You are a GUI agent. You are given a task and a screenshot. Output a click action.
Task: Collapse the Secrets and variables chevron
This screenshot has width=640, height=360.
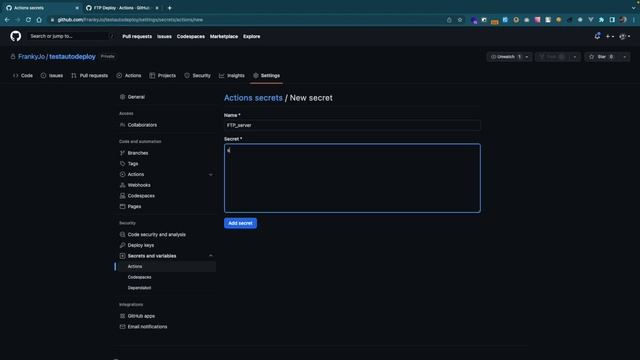tap(211, 256)
